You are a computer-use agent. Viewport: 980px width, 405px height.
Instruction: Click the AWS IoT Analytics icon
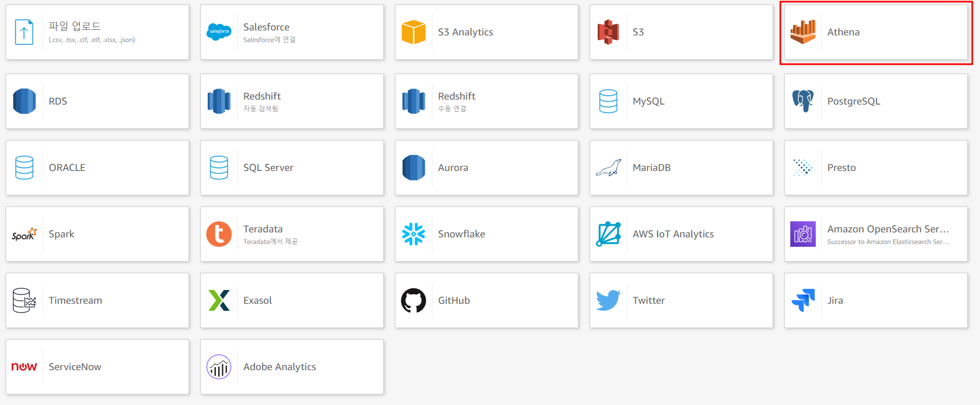pyautogui.click(x=608, y=234)
